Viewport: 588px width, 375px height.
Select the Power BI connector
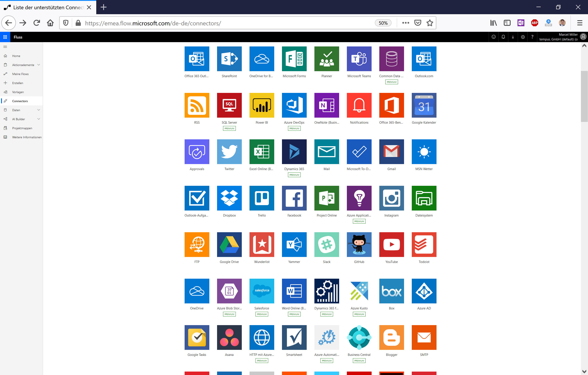tap(262, 105)
